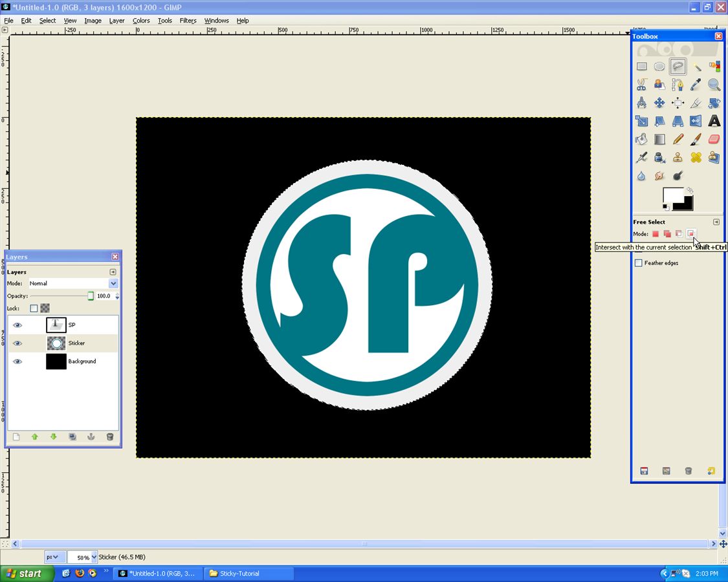728x582 pixels.
Task: Toggle the Lock pixels checkbox in Layers
Action: click(x=34, y=308)
